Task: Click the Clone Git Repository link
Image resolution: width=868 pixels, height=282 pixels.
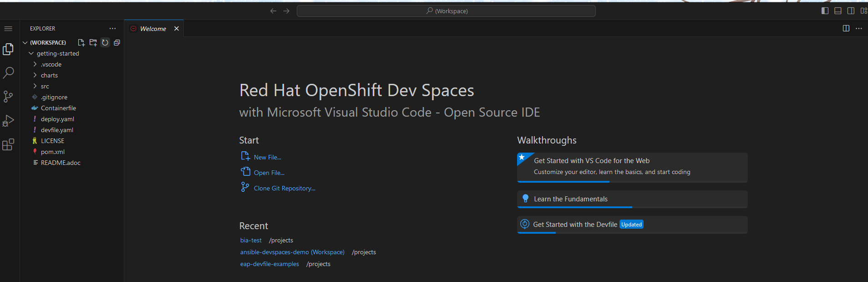Action: pyautogui.click(x=284, y=188)
